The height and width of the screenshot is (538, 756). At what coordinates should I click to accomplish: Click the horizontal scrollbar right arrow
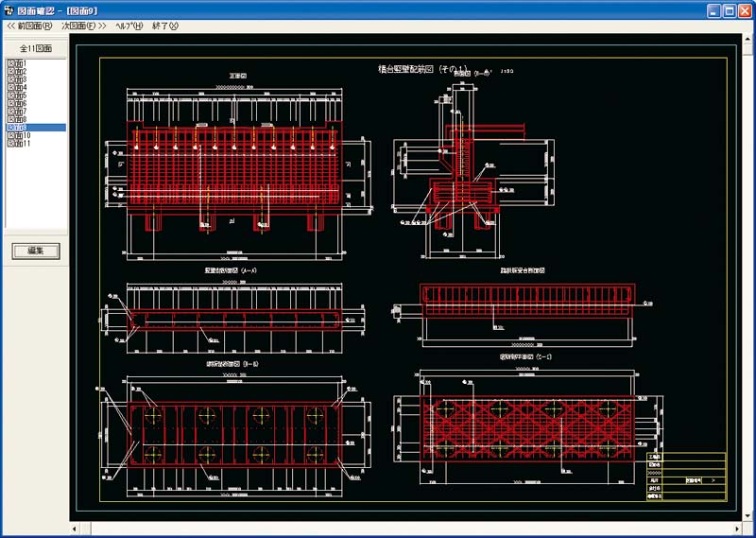(738, 529)
